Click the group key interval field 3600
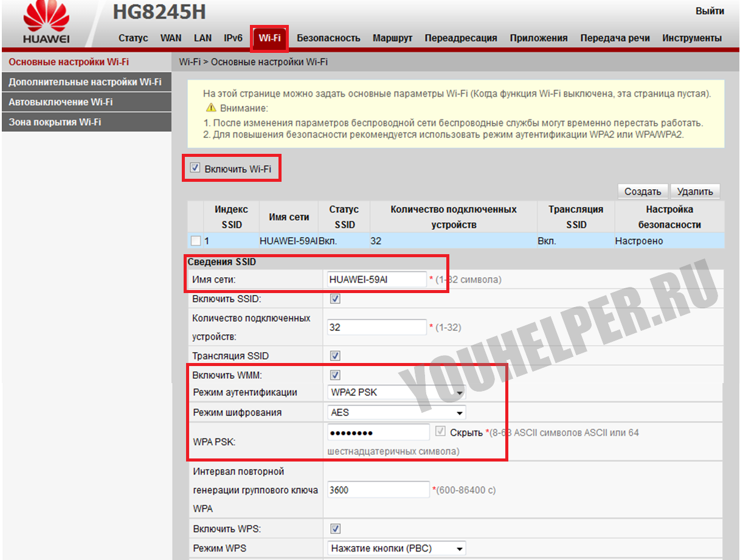The height and width of the screenshot is (560, 740). point(378,489)
